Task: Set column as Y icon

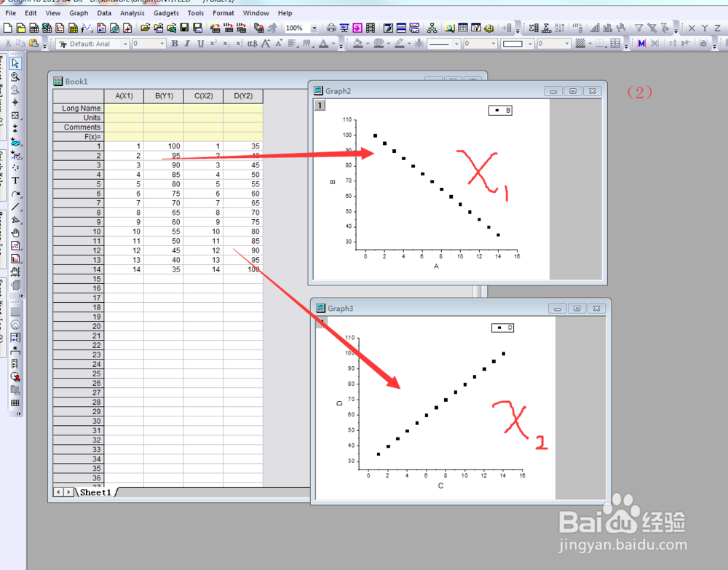Action: point(705,28)
